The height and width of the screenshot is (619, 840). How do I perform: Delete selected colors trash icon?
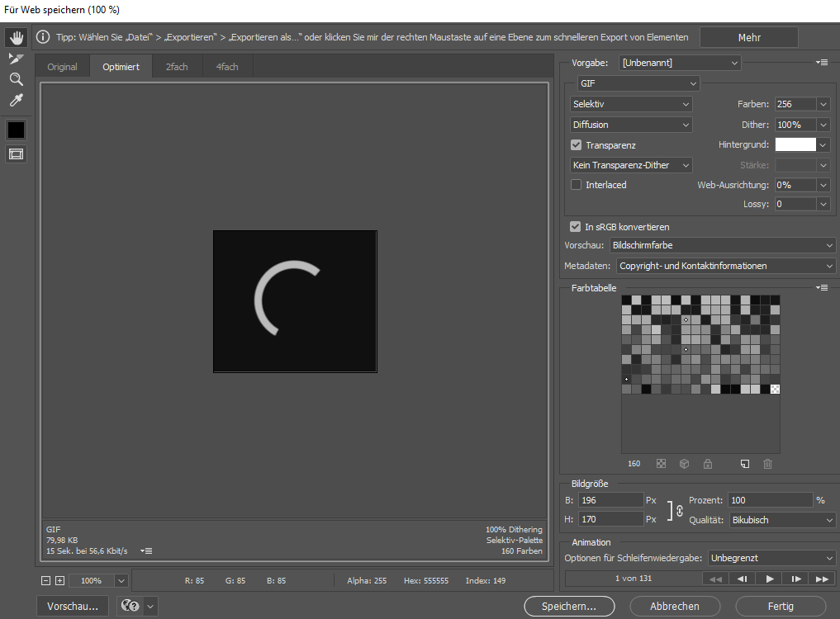tap(767, 464)
